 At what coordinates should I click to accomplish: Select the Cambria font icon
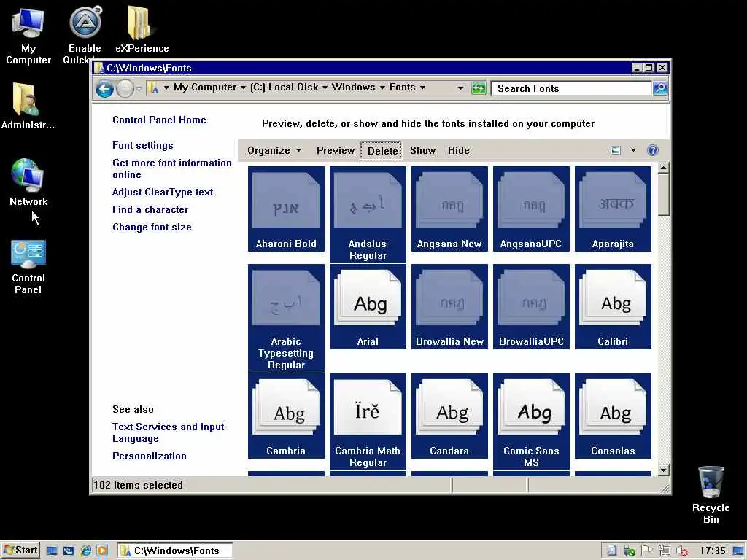(x=286, y=416)
